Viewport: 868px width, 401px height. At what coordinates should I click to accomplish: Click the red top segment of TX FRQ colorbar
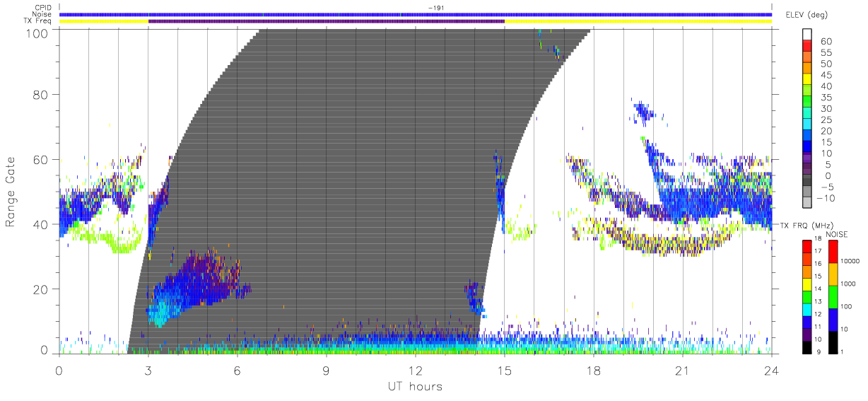point(807,247)
